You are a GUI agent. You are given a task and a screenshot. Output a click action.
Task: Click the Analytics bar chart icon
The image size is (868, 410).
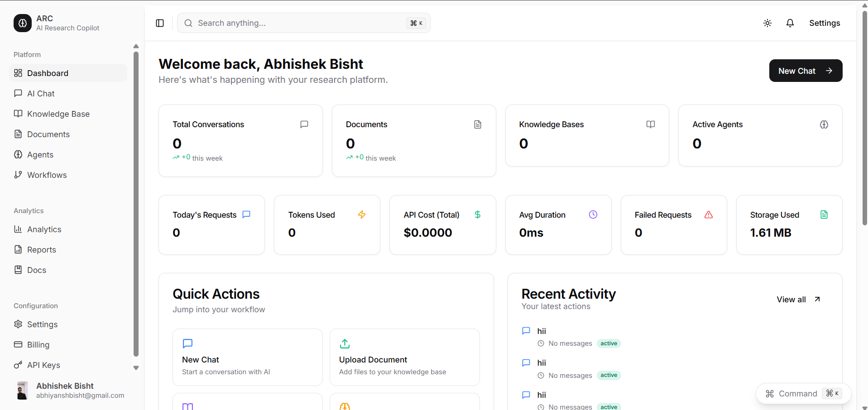coord(18,229)
